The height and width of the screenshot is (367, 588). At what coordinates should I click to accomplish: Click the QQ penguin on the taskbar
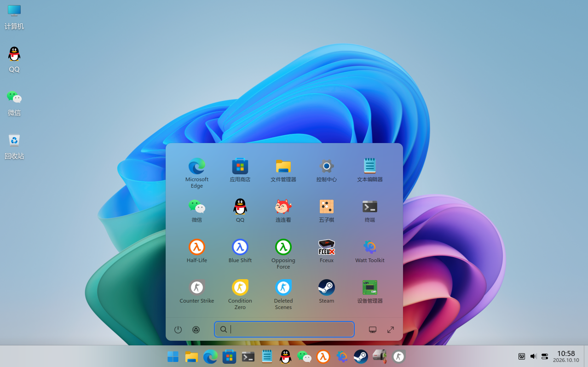coord(286,356)
